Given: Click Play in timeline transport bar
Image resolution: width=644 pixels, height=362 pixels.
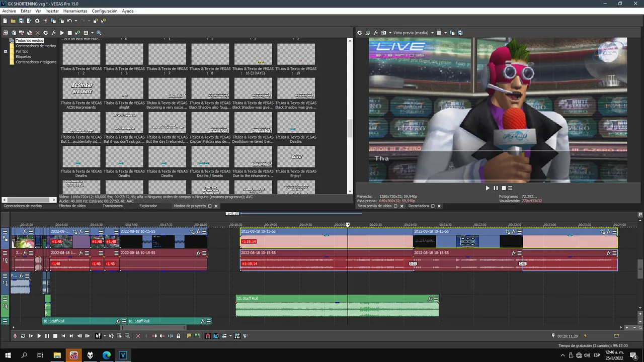Looking at the screenshot, I should (x=39, y=336).
